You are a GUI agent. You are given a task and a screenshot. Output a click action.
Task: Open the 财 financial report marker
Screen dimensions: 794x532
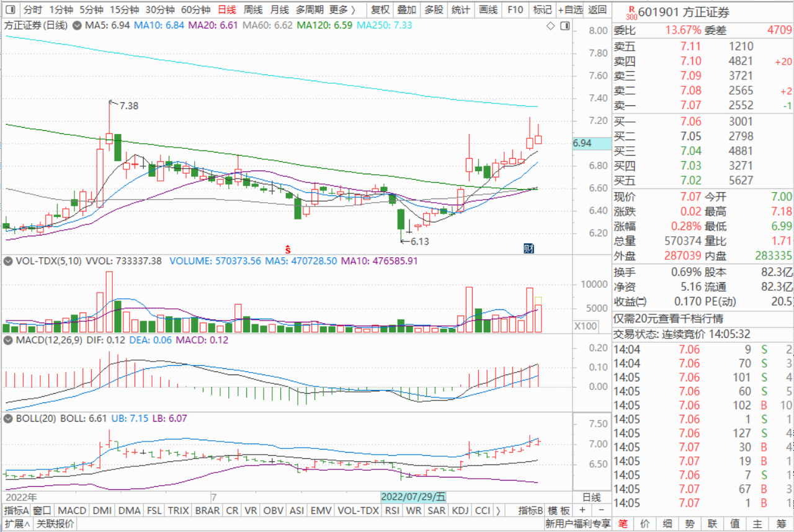tap(529, 249)
